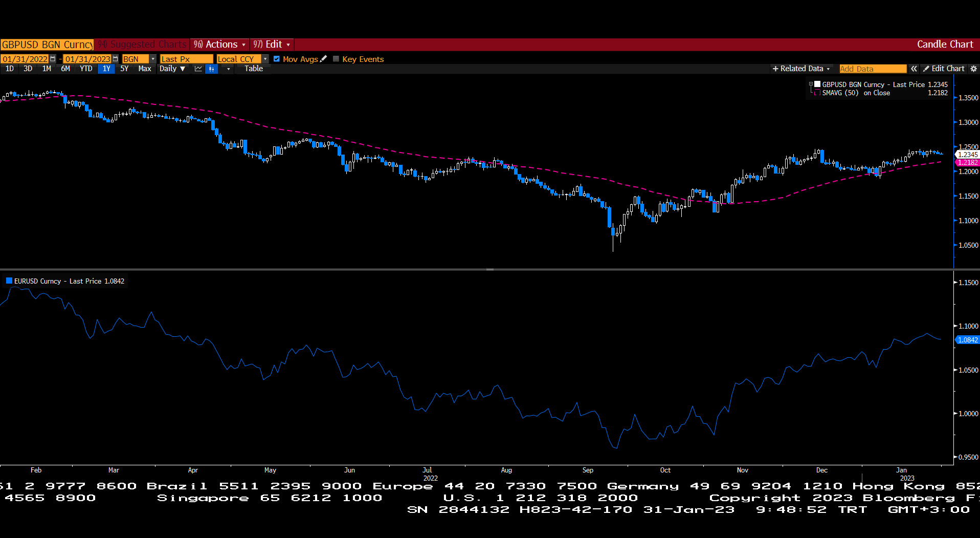The width and height of the screenshot is (980, 538).
Task: Collapse the GBPUSD legend tree node
Action: (x=811, y=84)
